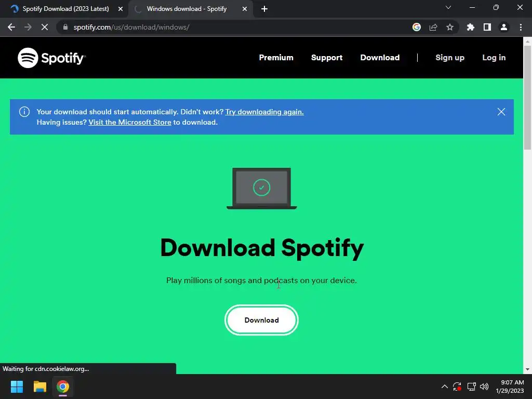Click the info icon in the blue banner
532x399 pixels.
click(x=24, y=112)
